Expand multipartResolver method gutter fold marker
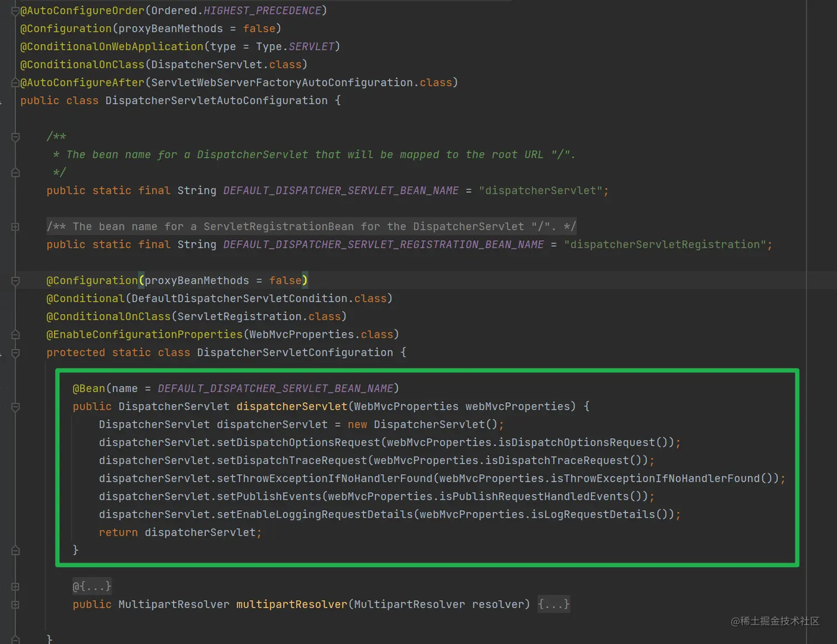837x644 pixels. click(15, 605)
